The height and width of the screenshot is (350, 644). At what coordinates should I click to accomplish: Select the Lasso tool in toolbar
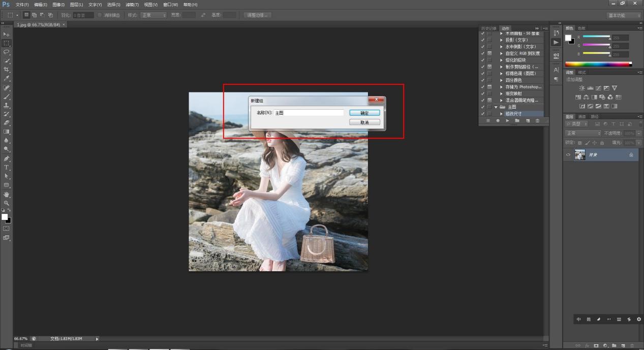(7, 52)
